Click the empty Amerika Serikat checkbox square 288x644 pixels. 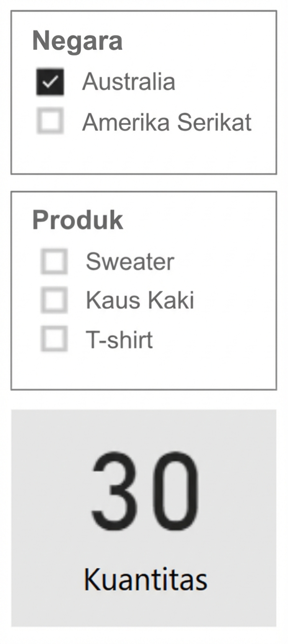click(x=50, y=122)
